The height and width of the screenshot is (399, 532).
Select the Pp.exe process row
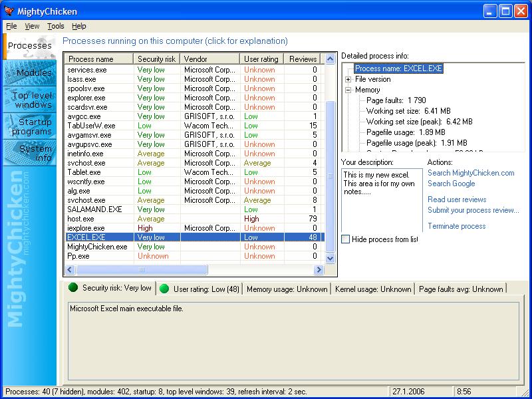click(195, 256)
